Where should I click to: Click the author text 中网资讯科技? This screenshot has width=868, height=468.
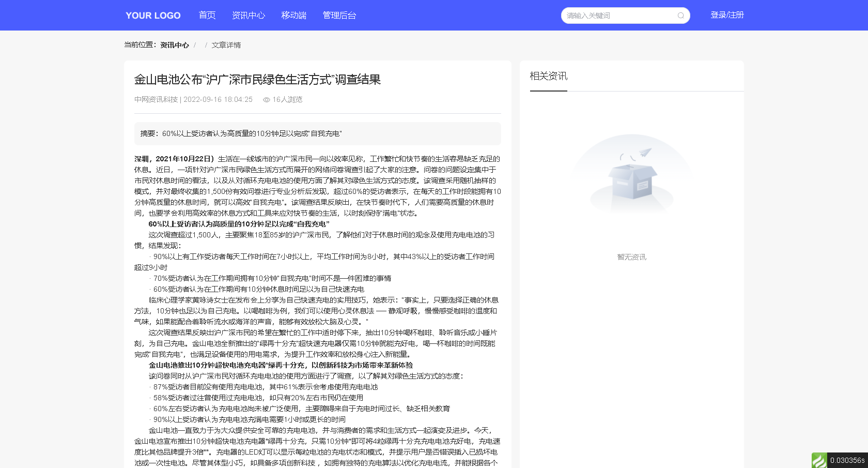click(x=156, y=99)
